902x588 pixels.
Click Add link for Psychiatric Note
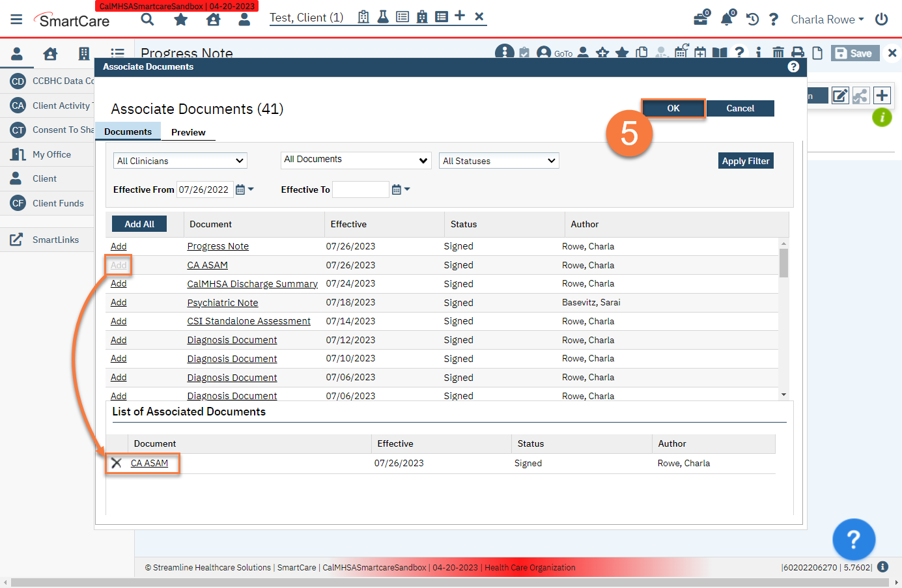click(x=119, y=302)
